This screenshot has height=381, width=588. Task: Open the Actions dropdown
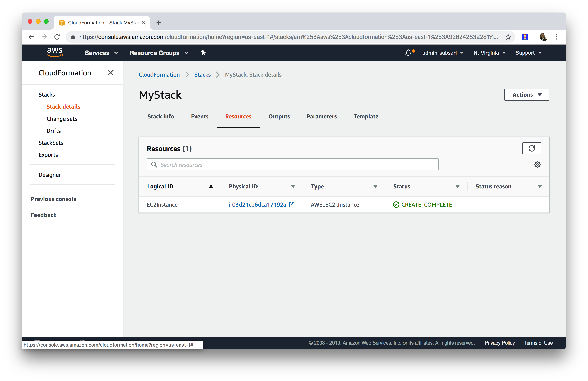(526, 95)
